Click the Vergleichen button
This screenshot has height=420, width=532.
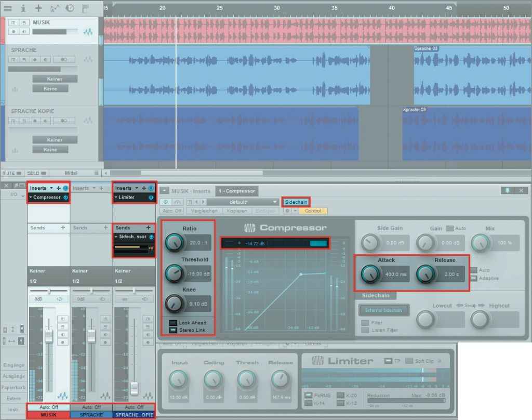(204, 211)
